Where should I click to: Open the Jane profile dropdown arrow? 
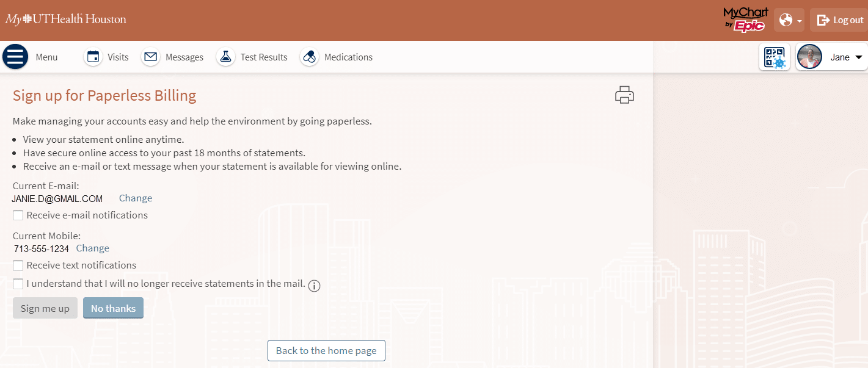pos(858,57)
